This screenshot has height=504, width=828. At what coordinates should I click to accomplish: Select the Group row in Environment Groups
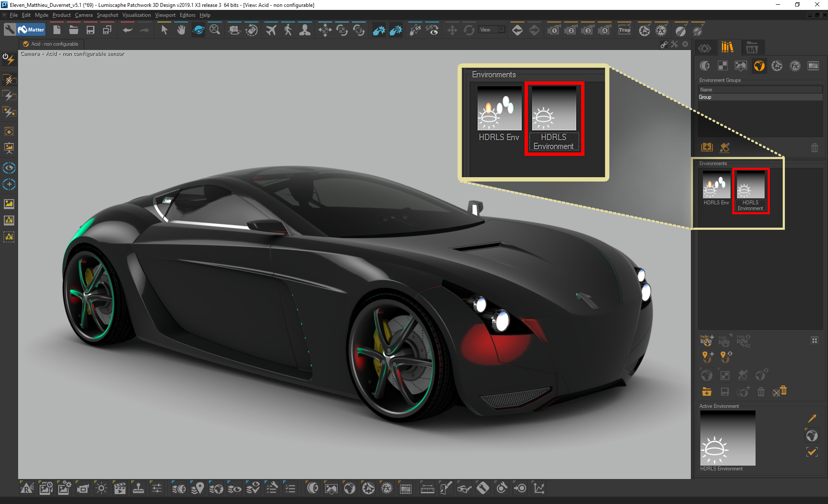point(760,97)
